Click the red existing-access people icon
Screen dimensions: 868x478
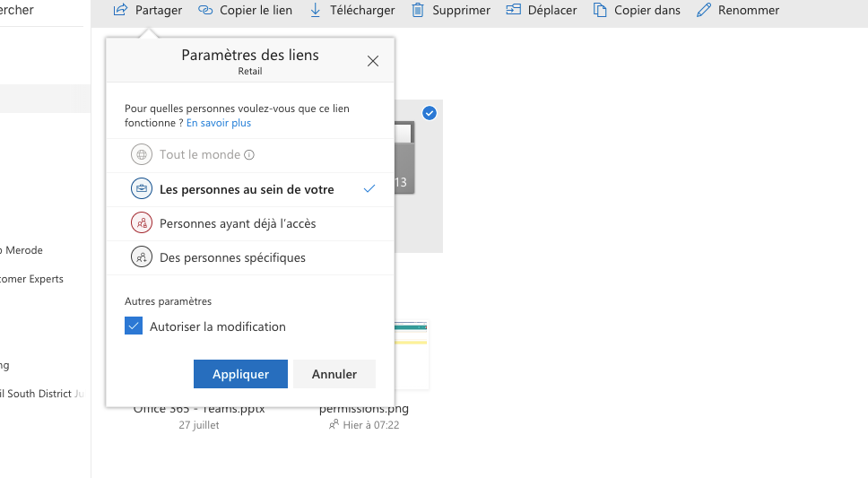point(142,223)
